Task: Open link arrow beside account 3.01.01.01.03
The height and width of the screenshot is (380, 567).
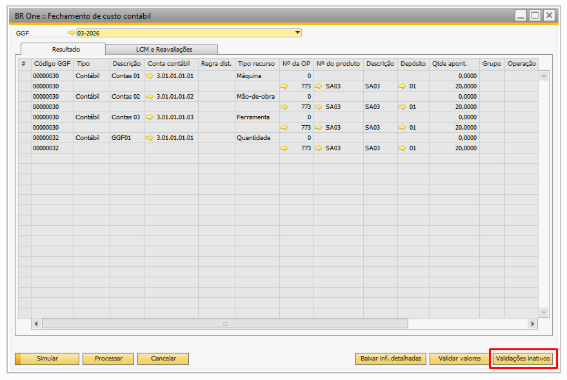Action: [149, 117]
